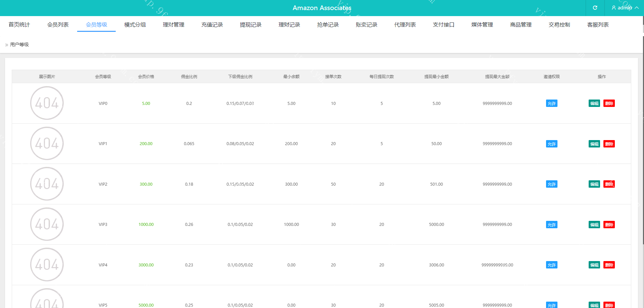Select the 充值记录 menu item
The width and height of the screenshot is (644, 308).
point(212,25)
